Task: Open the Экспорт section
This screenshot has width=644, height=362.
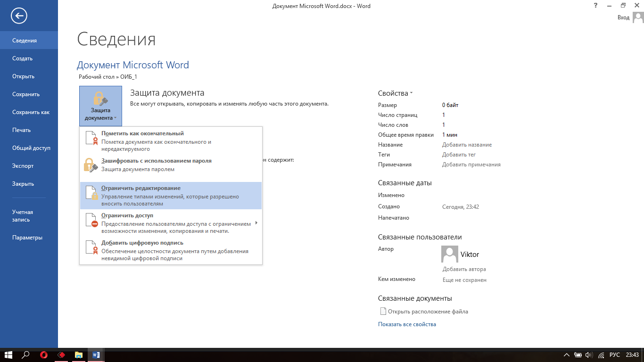Action: coord(29,166)
